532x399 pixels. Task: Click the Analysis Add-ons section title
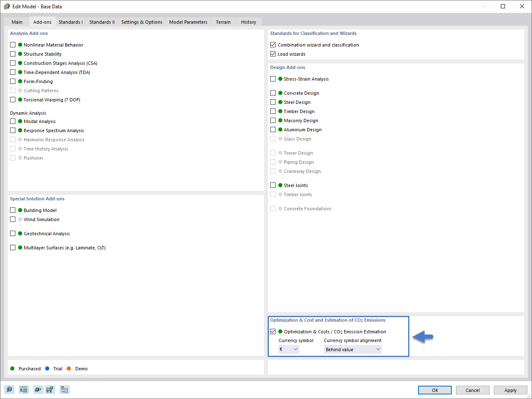coord(29,33)
